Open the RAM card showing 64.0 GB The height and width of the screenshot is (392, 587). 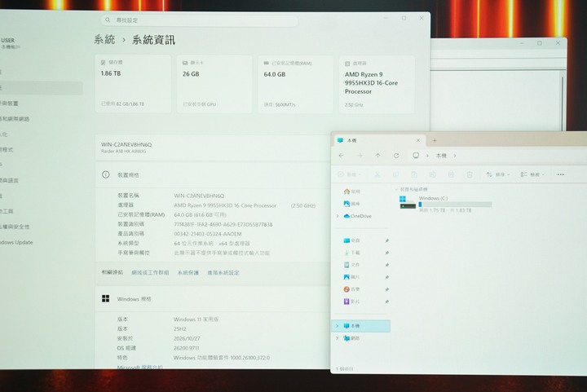[x=295, y=84]
